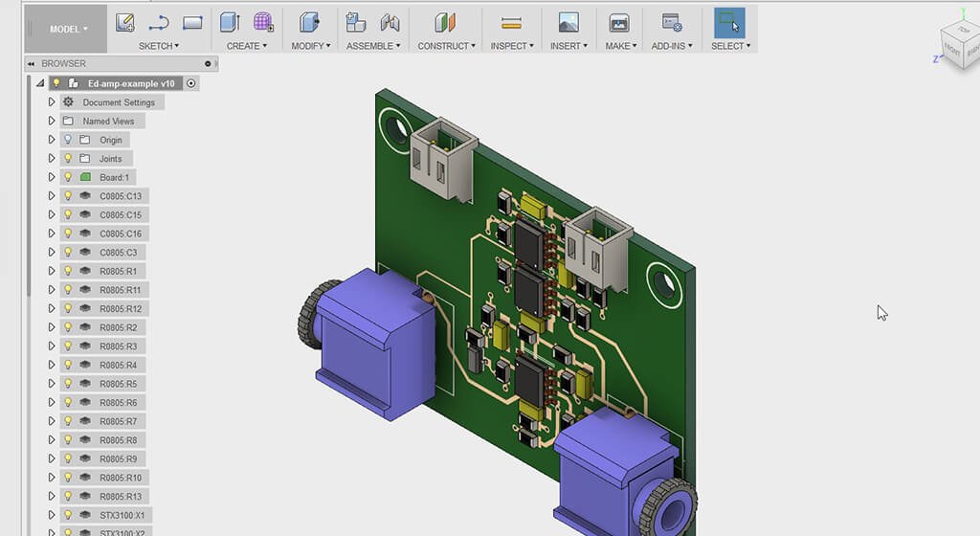Select the R0805:R10 tree row

104,478
